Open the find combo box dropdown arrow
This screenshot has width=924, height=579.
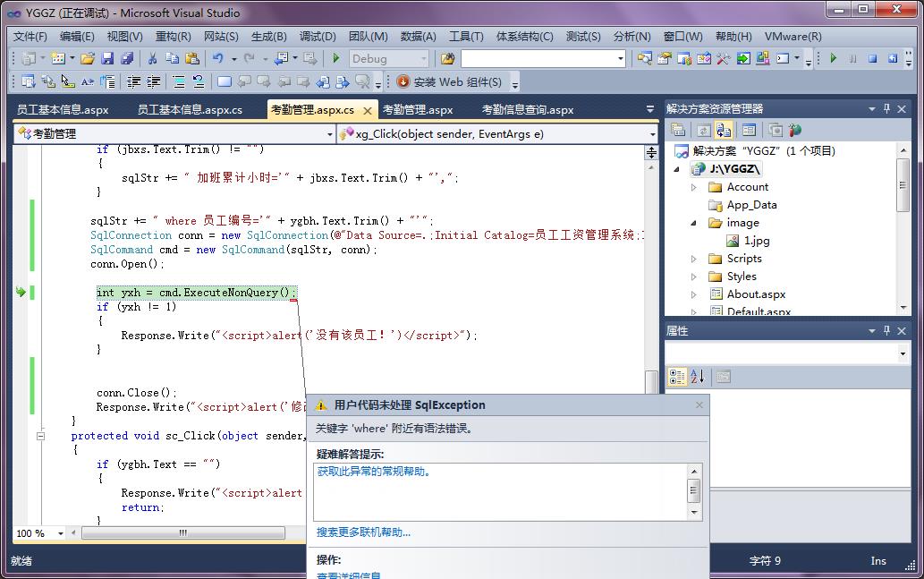(x=621, y=58)
